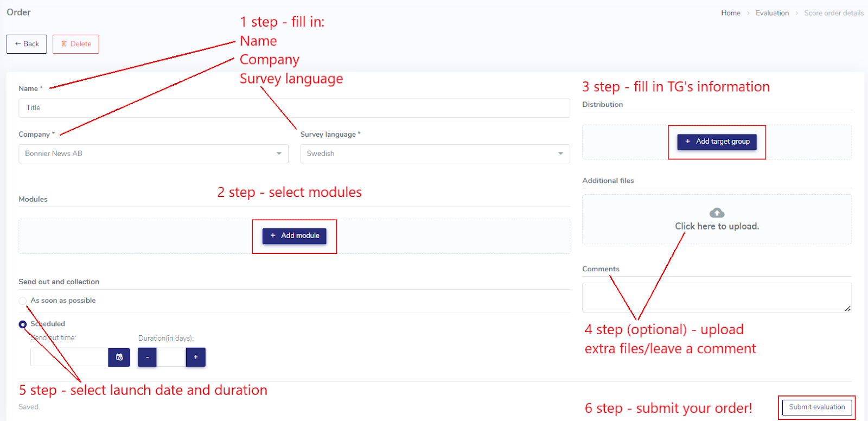Expand the Company dropdown
868x421 pixels.
tap(154, 154)
